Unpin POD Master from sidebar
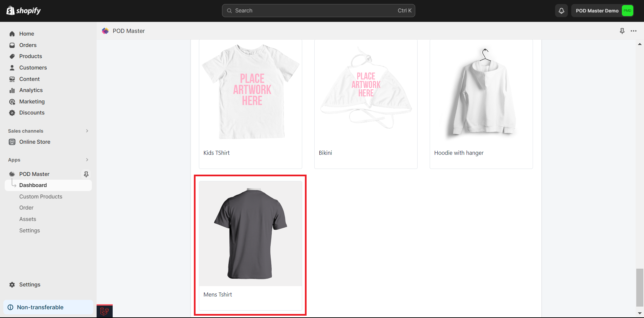Image resolution: width=644 pixels, height=318 pixels. click(86, 174)
